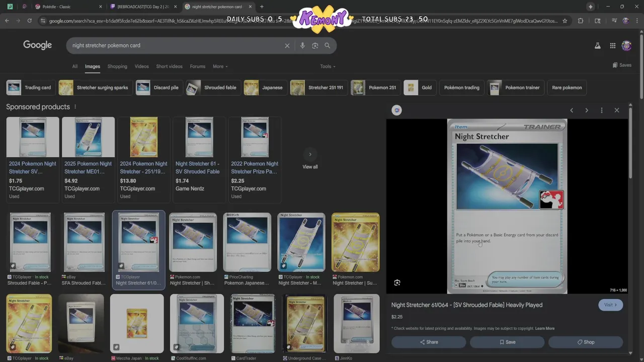Open Sponsored products info dots
This screenshot has height=362, width=644.
pyautogui.click(x=75, y=107)
